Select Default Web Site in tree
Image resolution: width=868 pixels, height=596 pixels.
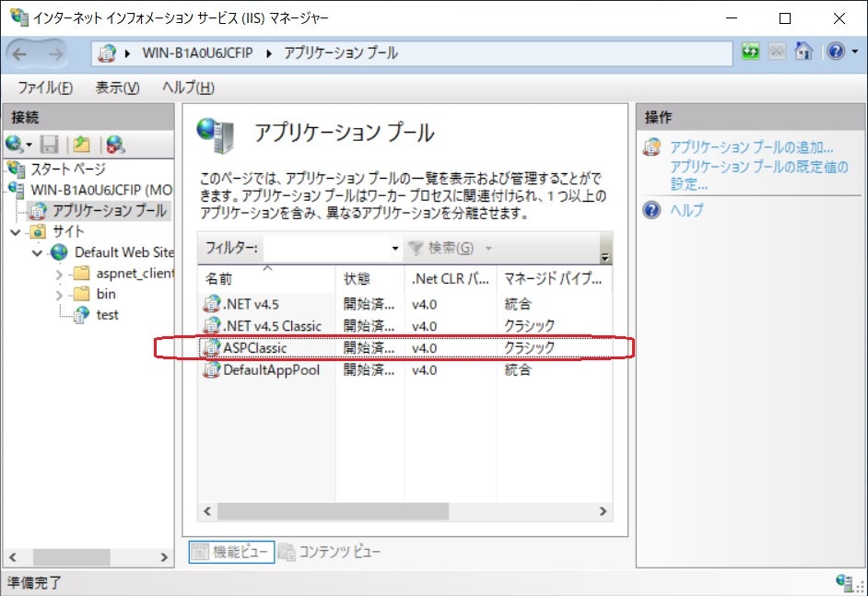click(124, 252)
